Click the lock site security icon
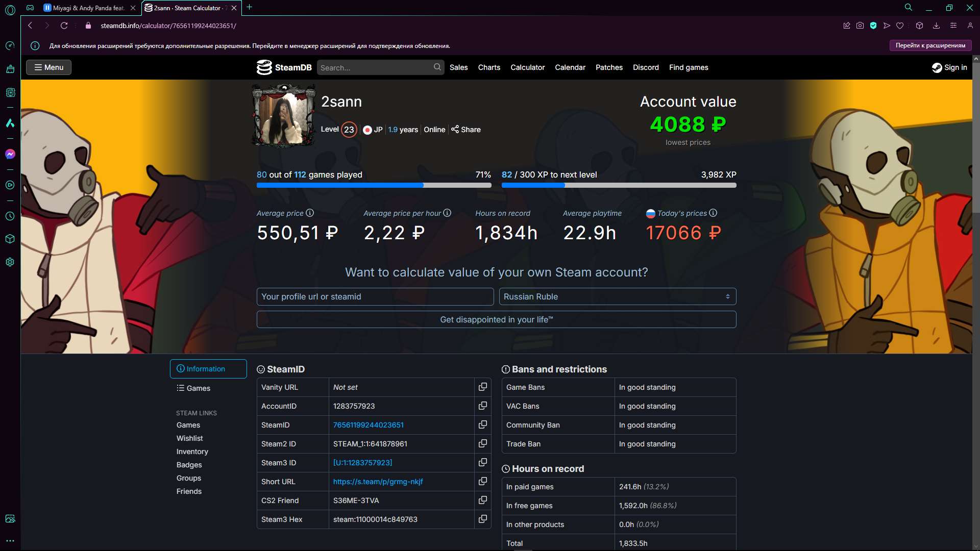This screenshot has width=980, height=551. [x=88, y=26]
